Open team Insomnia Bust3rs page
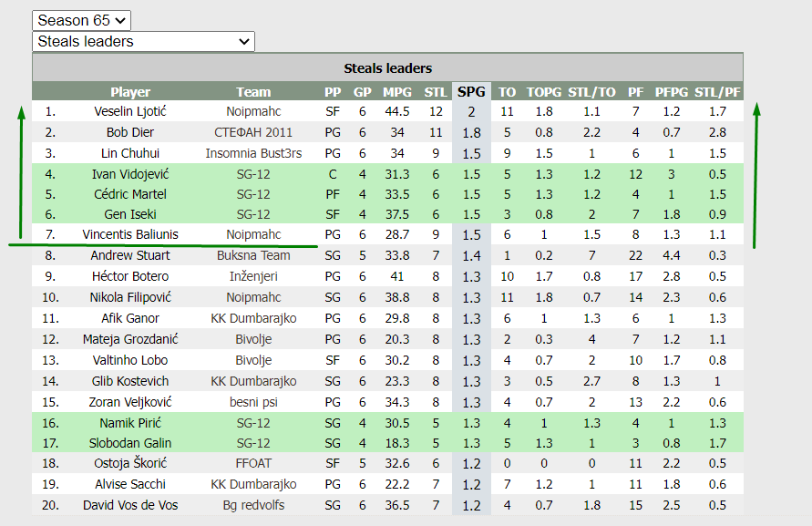 coord(253,153)
